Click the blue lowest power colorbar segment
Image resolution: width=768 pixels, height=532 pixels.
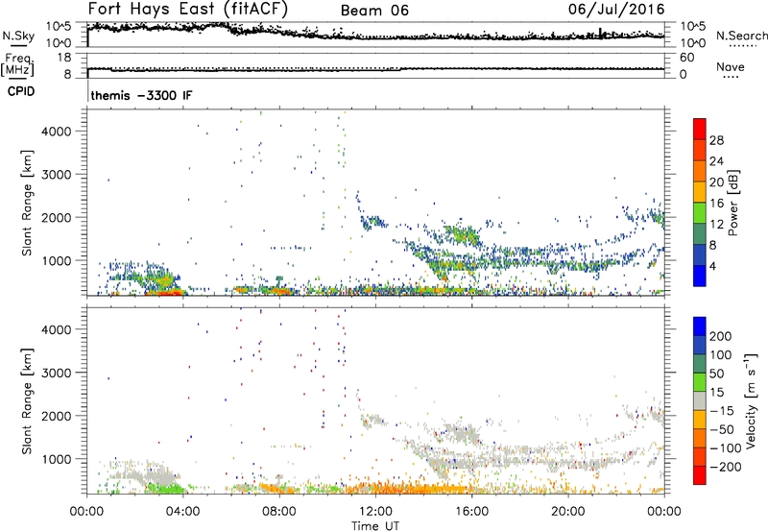pyautogui.click(x=700, y=276)
